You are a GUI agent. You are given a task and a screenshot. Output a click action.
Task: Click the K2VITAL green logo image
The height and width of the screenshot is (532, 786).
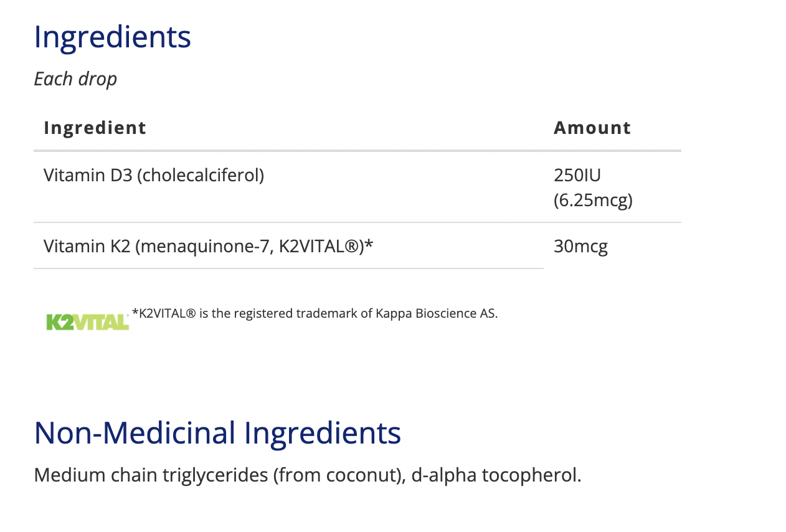tap(87, 322)
